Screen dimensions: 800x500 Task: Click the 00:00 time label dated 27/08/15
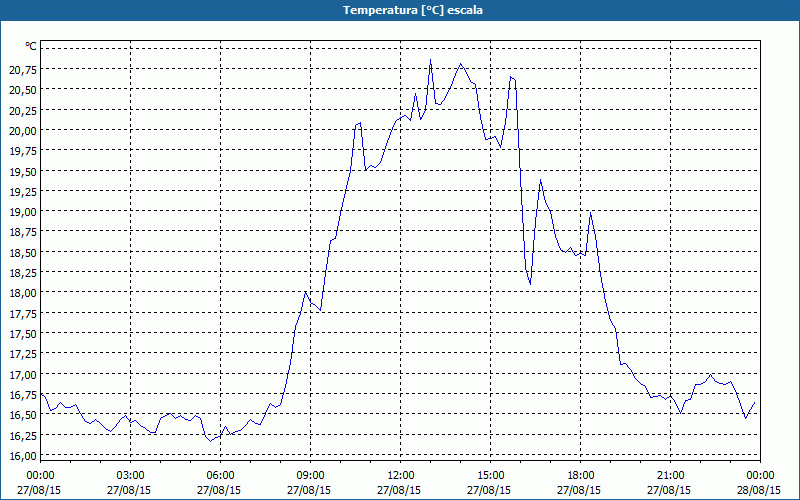40,476
